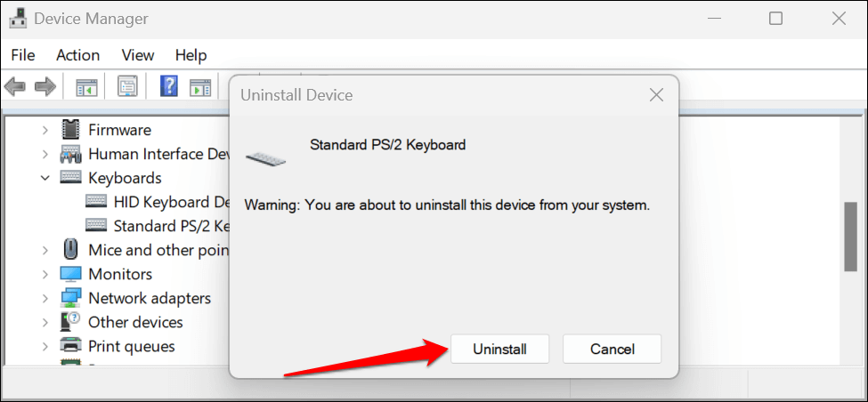This screenshot has width=868, height=402.
Task: Click Cancel in the Uninstall Device dialog
Action: click(x=612, y=350)
